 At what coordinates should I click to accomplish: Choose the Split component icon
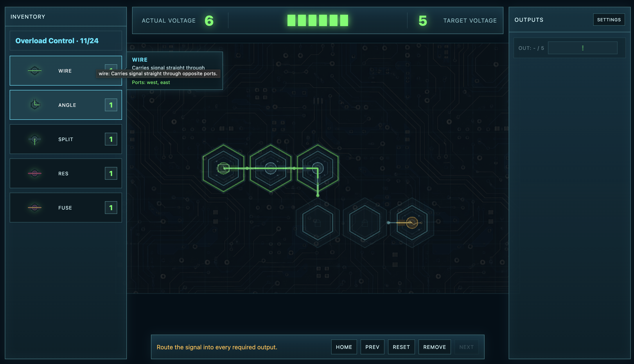point(34,139)
